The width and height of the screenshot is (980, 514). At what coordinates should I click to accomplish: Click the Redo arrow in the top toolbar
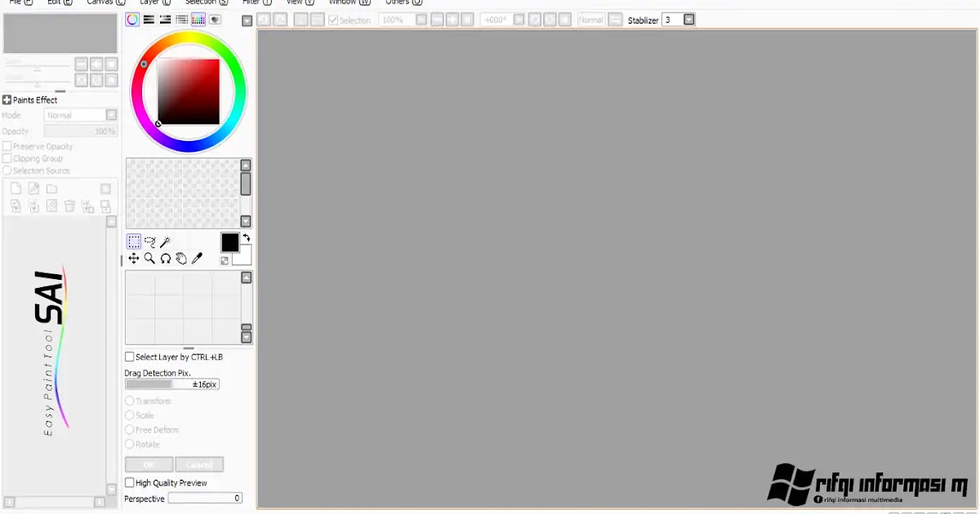tap(280, 20)
